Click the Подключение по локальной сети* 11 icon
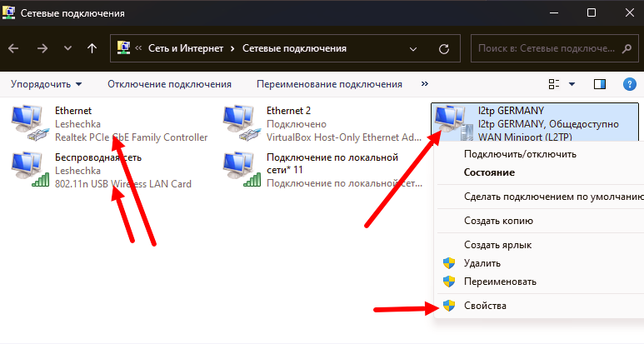 pyautogui.click(x=242, y=168)
